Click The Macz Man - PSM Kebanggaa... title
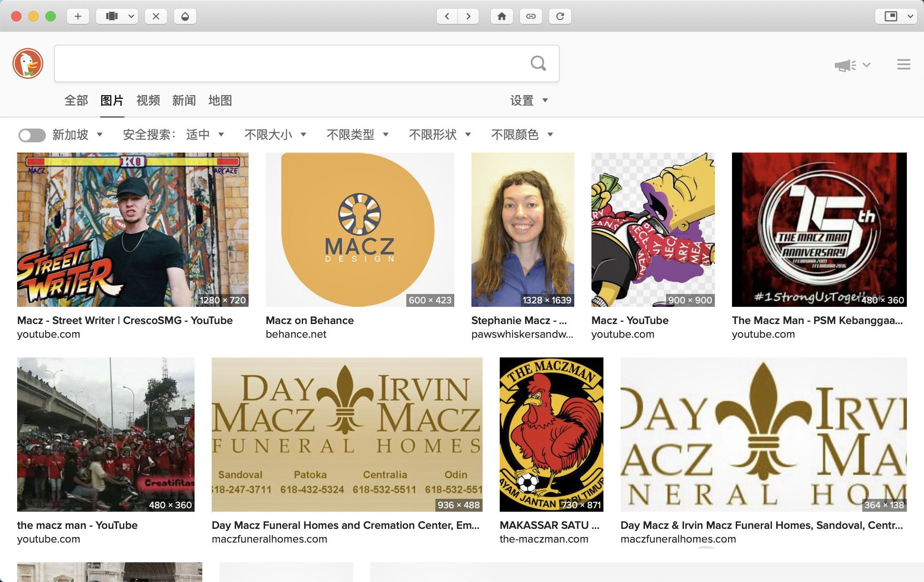This screenshot has height=582, width=924. tap(817, 321)
